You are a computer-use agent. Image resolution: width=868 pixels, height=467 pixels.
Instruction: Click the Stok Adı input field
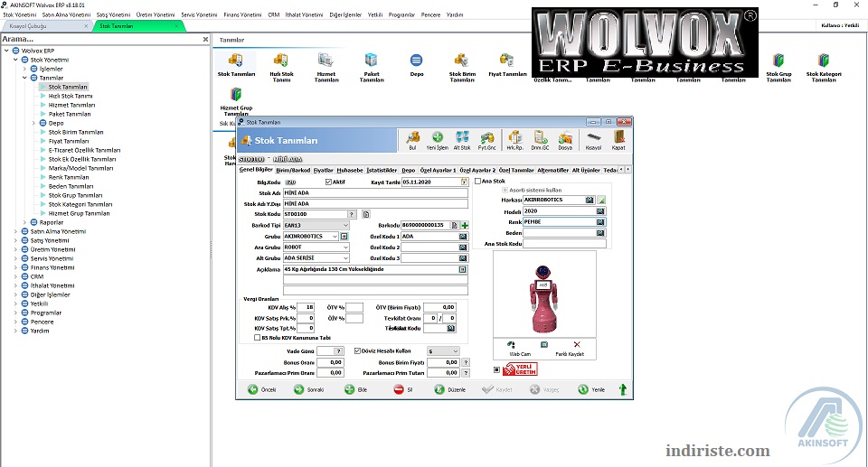(x=375, y=193)
